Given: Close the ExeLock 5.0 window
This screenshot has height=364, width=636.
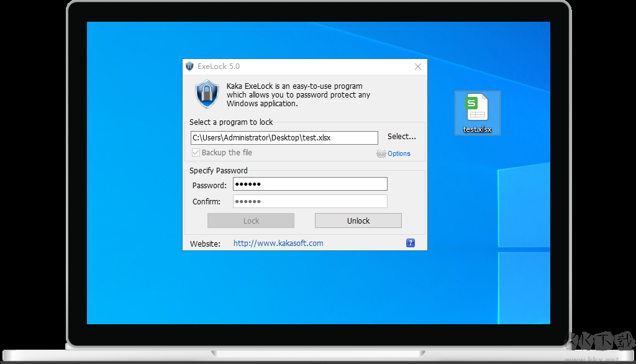Looking at the screenshot, I should 418,66.
